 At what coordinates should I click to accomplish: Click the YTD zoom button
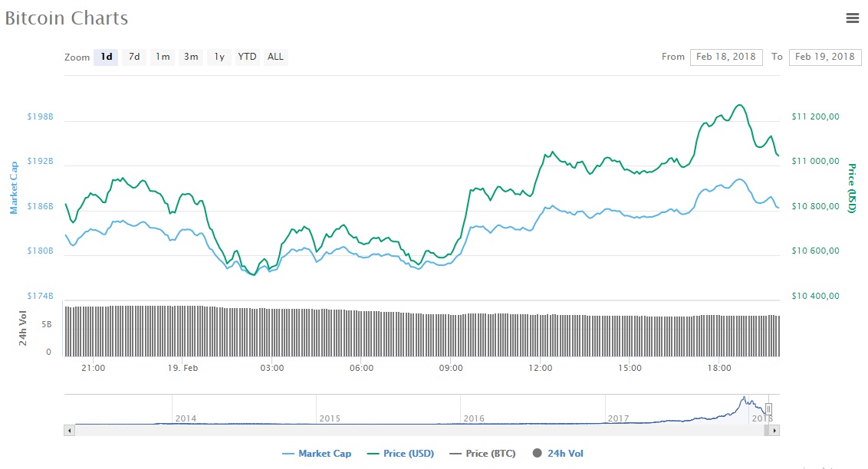click(247, 57)
